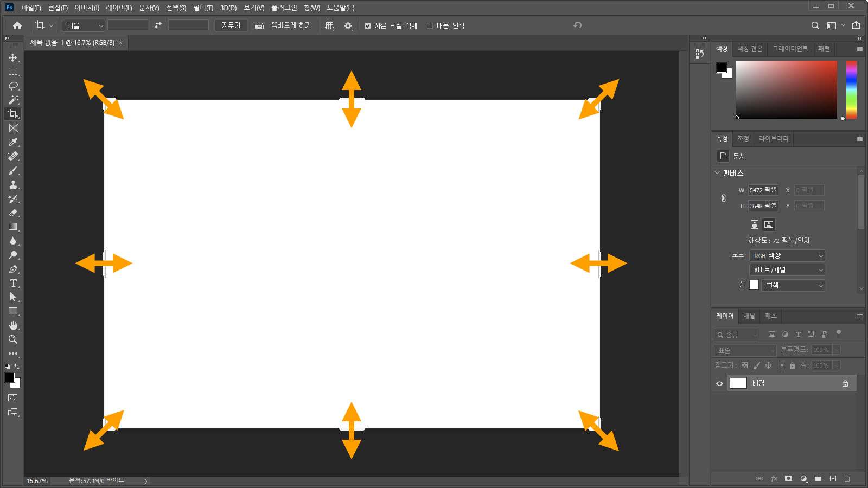This screenshot has width=868, height=488.
Task: Toggle Quick Mask mode
Action: (x=13, y=398)
